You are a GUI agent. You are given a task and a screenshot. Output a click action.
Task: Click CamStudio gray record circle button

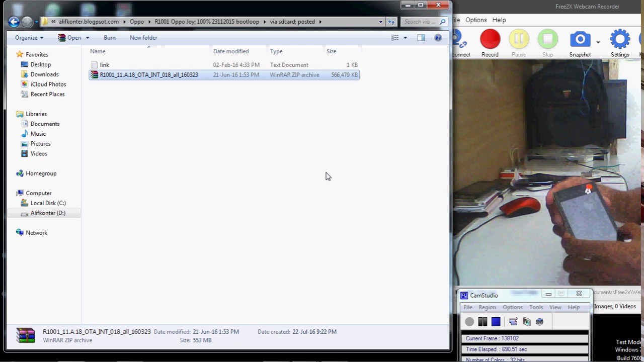[x=469, y=322]
